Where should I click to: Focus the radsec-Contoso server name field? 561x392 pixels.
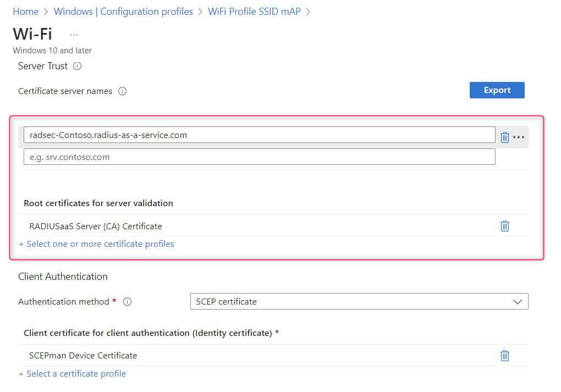tap(259, 135)
